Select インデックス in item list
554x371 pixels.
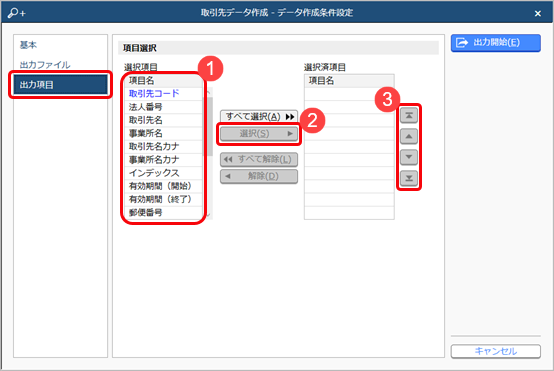coord(163,173)
